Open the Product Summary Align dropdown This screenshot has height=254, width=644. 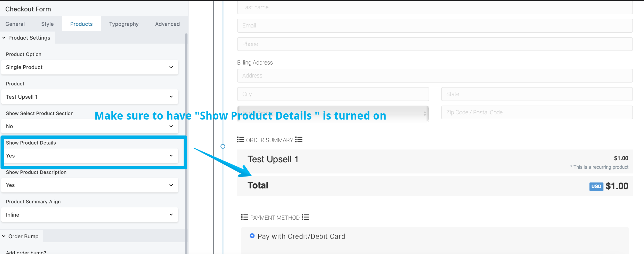tap(90, 215)
